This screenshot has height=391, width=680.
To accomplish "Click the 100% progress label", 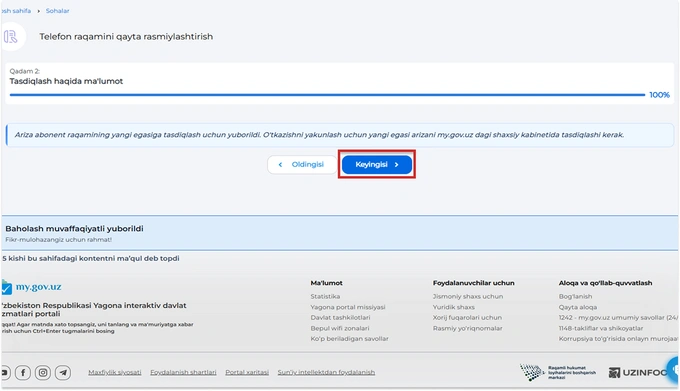I will coord(660,95).
